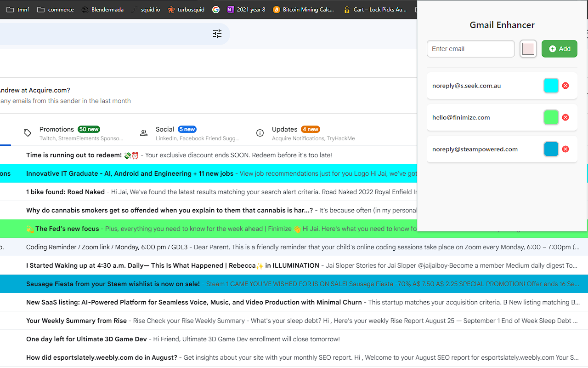Change the blue color for noreply@steampowered.com
Viewport: 588px width, 368px height.
(551, 149)
